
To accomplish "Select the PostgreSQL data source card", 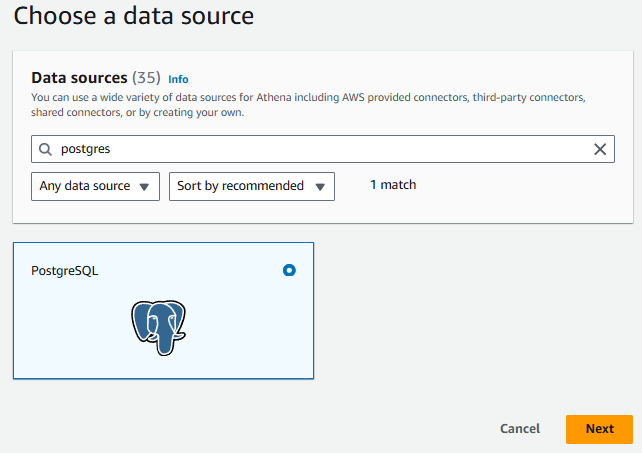I will click(x=163, y=310).
